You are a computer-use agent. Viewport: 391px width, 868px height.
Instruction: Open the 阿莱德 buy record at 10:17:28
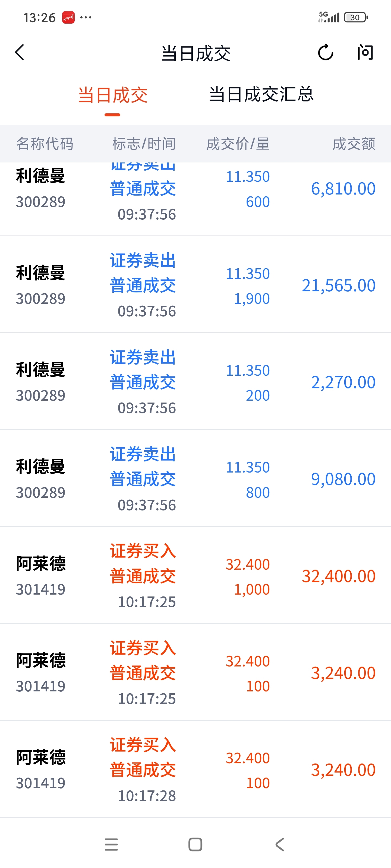[x=195, y=769]
